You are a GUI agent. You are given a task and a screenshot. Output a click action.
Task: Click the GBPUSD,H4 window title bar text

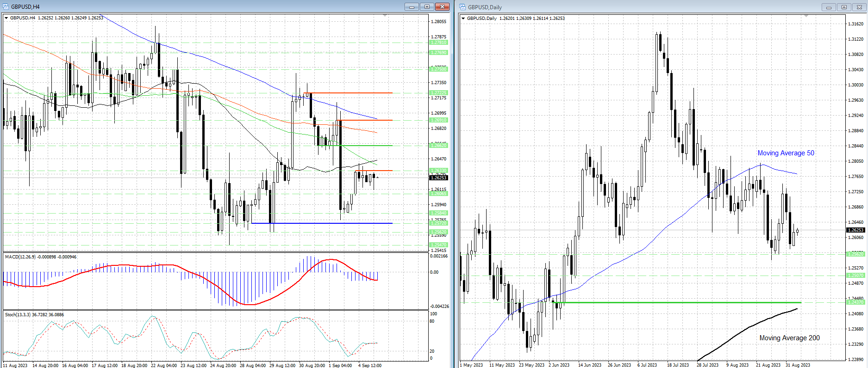[25, 7]
